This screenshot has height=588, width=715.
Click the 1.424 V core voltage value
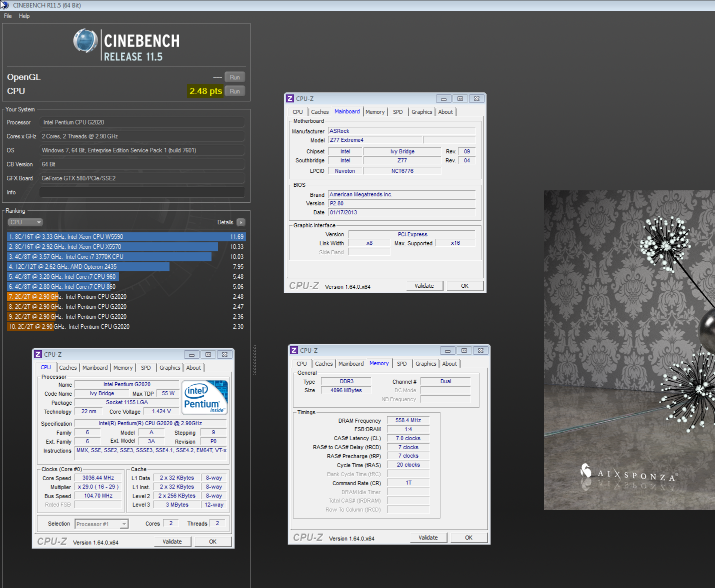pyautogui.click(x=161, y=412)
